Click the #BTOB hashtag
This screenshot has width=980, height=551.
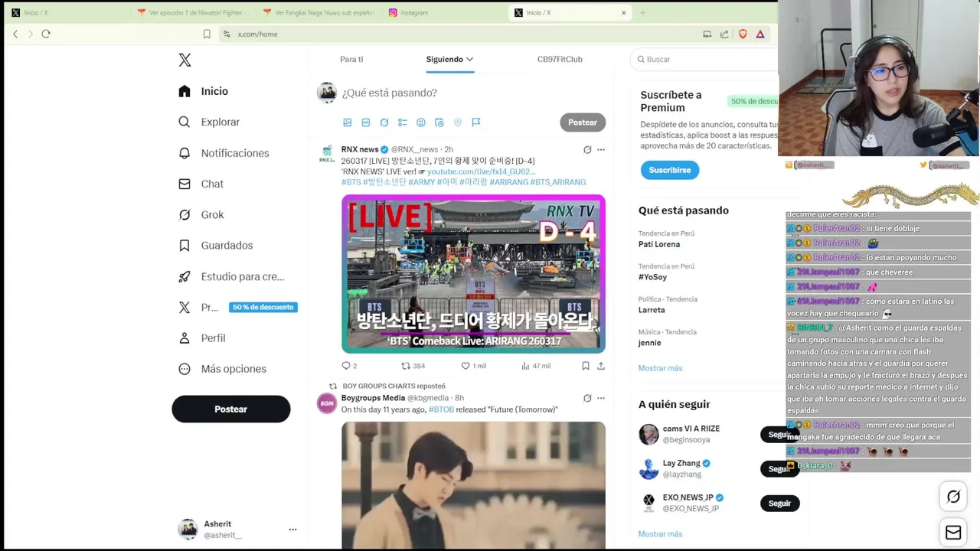(441, 409)
